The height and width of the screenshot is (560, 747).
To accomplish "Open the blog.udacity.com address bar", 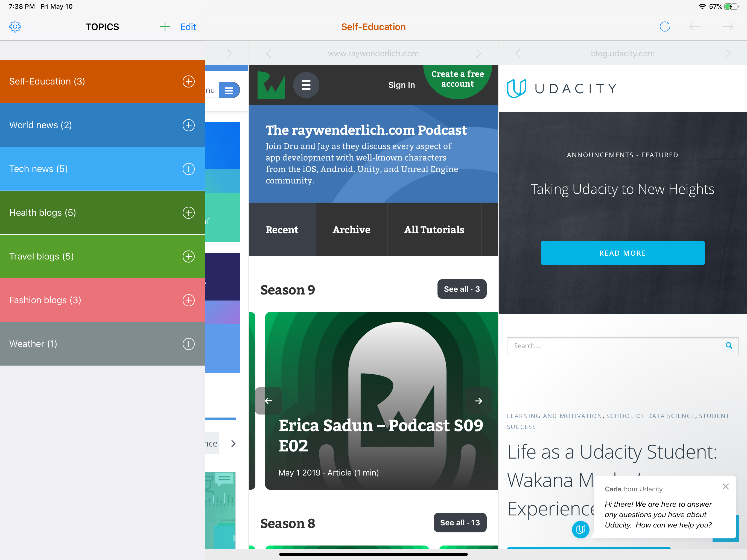I will tap(623, 53).
